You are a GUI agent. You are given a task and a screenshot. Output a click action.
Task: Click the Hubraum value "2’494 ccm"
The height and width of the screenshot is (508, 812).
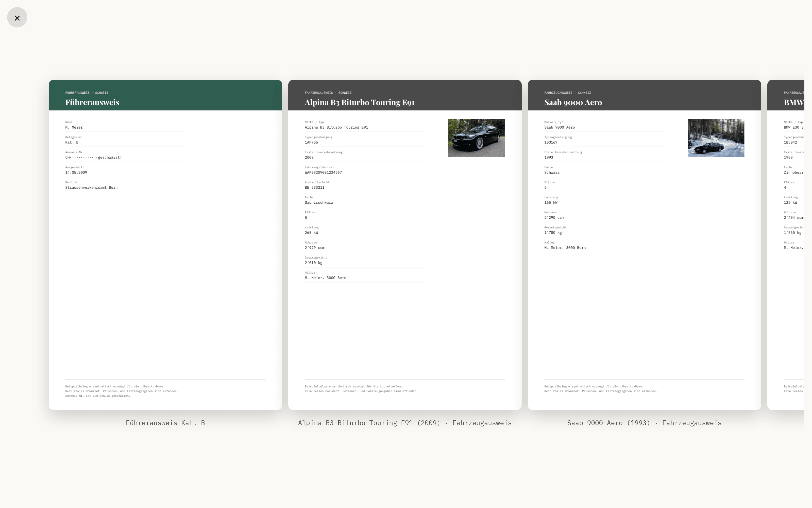pos(793,218)
